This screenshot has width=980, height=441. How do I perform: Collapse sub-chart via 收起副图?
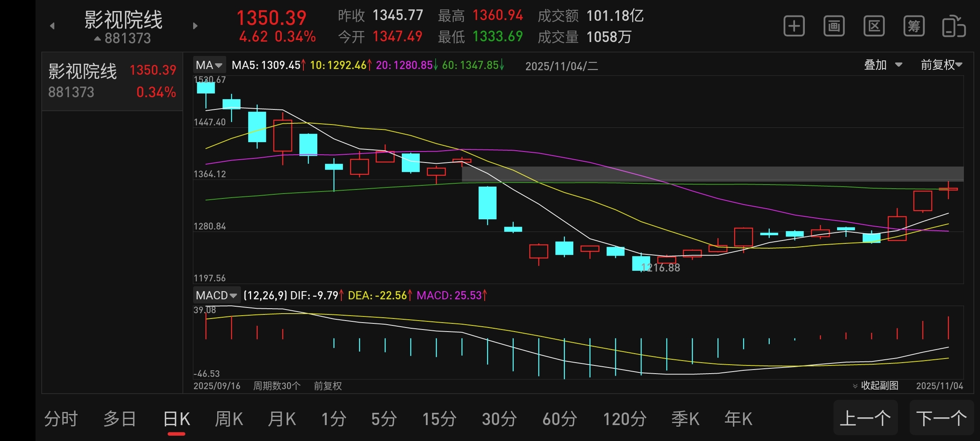(x=875, y=385)
